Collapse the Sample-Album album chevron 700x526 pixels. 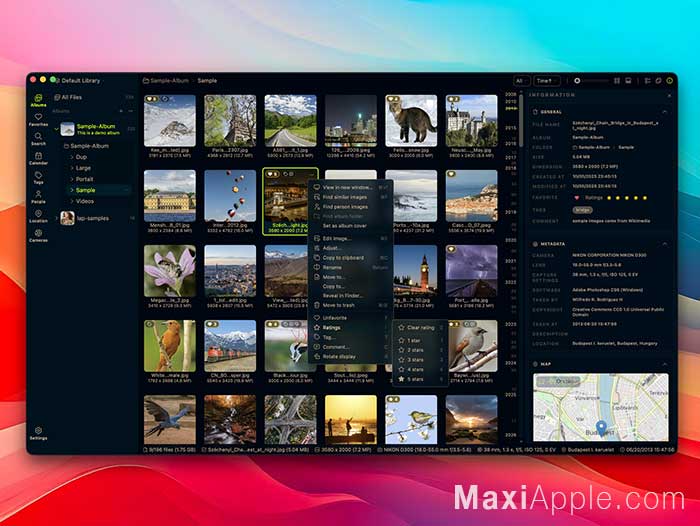[57, 129]
